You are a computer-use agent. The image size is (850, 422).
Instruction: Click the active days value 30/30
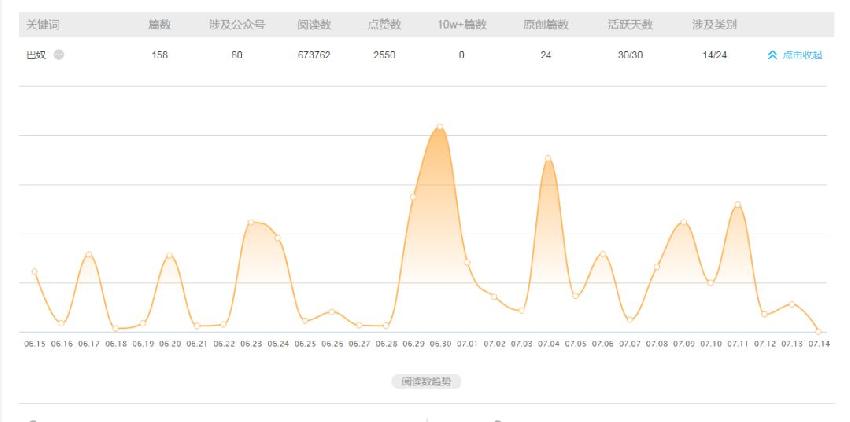[630, 55]
